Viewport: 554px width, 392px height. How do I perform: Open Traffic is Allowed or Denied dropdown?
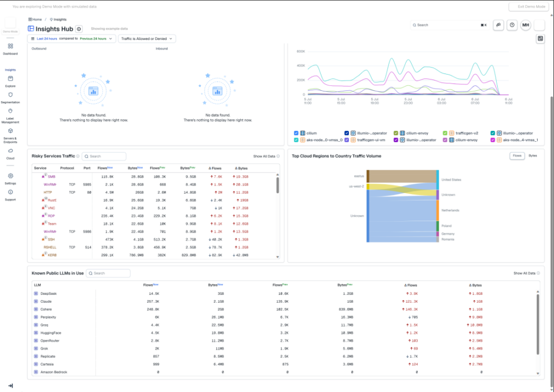click(147, 39)
